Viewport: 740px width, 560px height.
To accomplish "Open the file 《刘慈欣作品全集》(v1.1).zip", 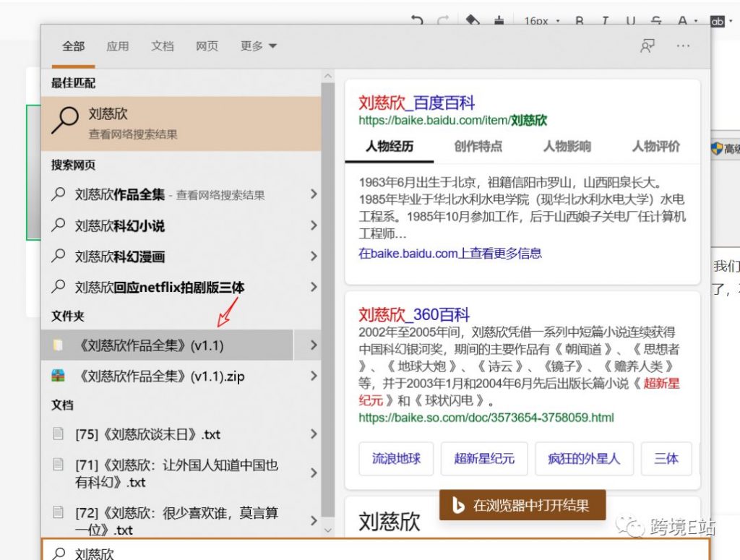I will 167,376.
